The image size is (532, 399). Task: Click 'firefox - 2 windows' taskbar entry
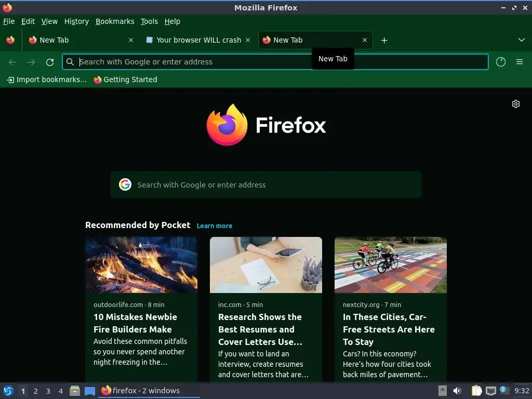(x=149, y=391)
